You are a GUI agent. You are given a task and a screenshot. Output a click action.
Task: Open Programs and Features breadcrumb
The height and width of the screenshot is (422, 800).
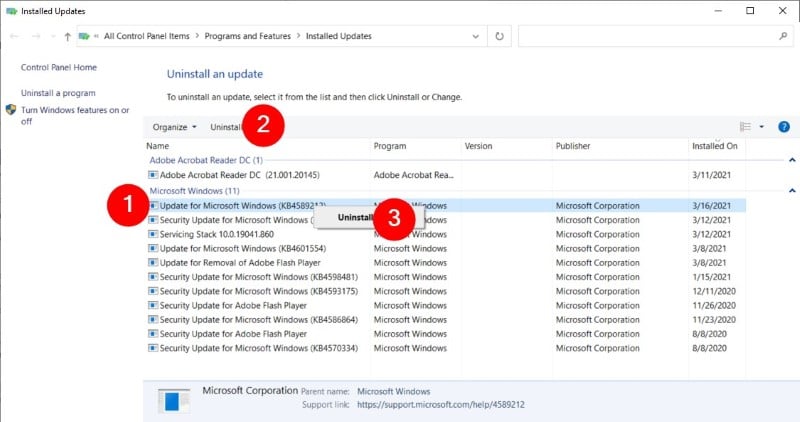[247, 36]
